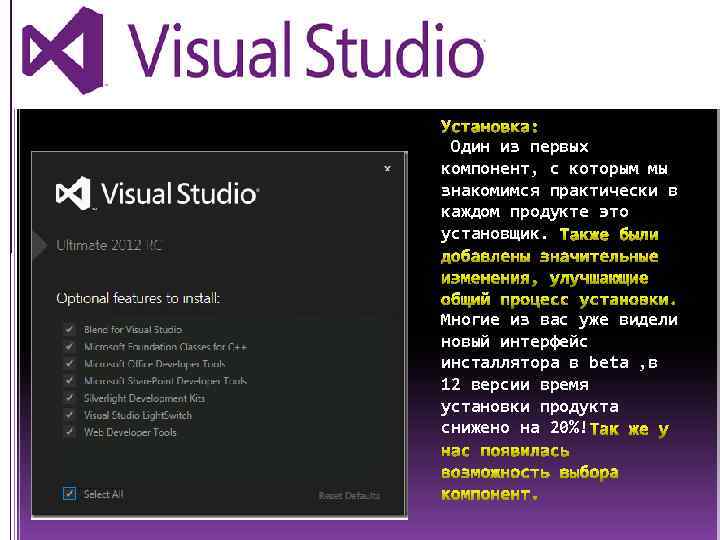Toggle Visual Studio LightSwitch checkbox
Viewport: 720px width, 540px height.
pyautogui.click(x=69, y=415)
